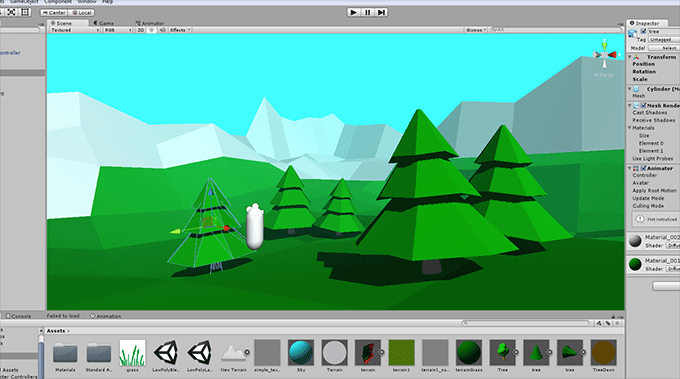This screenshot has width=680, height=379.
Task: Collapse the Animator component
Action: [630, 168]
